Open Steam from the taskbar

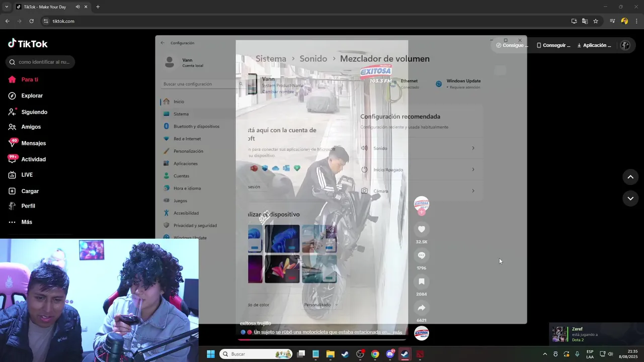pos(345,354)
